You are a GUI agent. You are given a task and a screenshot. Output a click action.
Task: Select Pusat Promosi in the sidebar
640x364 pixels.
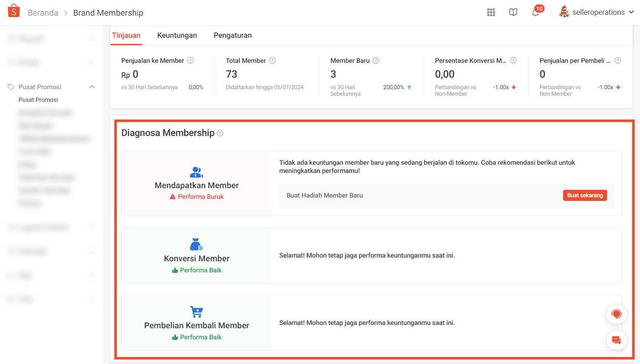(x=38, y=99)
